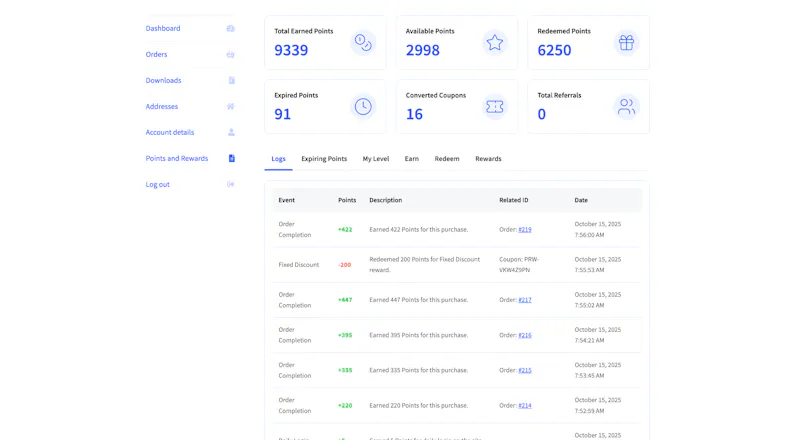Image resolution: width=796 pixels, height=440 pixels.
Task: Click the Expired Points clock icon
Action: [363, 107]
